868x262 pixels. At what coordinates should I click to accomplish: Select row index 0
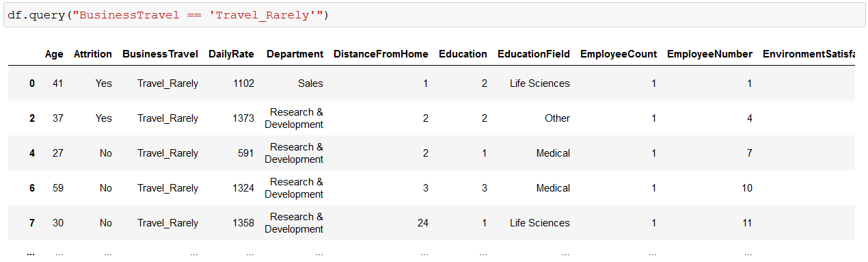(x=32, y=83)
